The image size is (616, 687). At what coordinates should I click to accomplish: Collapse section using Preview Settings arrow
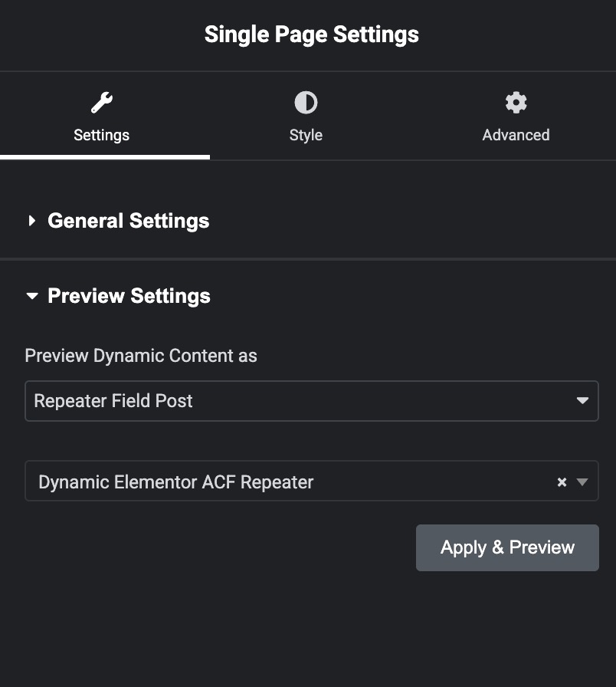point(32,296)
